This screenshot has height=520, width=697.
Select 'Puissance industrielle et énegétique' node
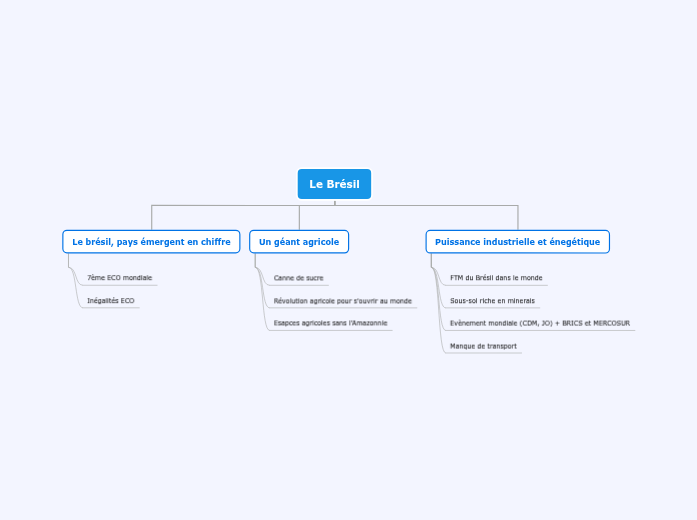pyautogui.click(x=517, y=242)
